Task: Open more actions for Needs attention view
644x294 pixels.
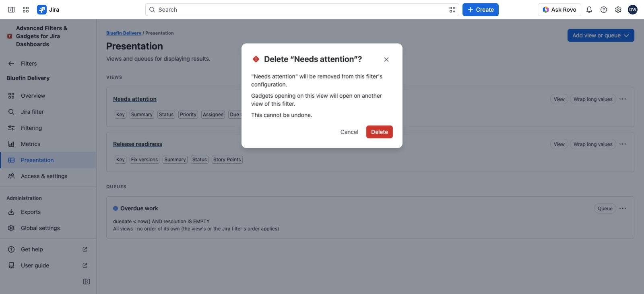Action: pyautogui.click(x=623, y=99)
